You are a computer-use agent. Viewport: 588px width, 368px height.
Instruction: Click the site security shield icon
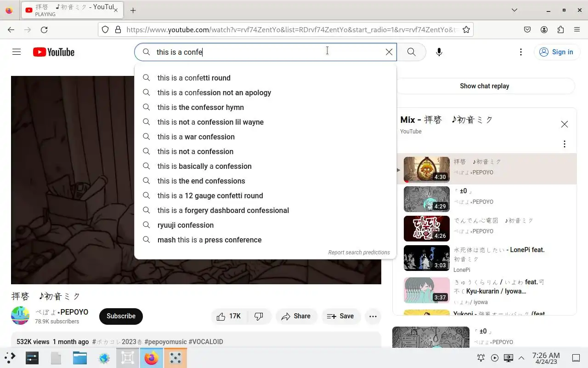(x=105, y=29)
